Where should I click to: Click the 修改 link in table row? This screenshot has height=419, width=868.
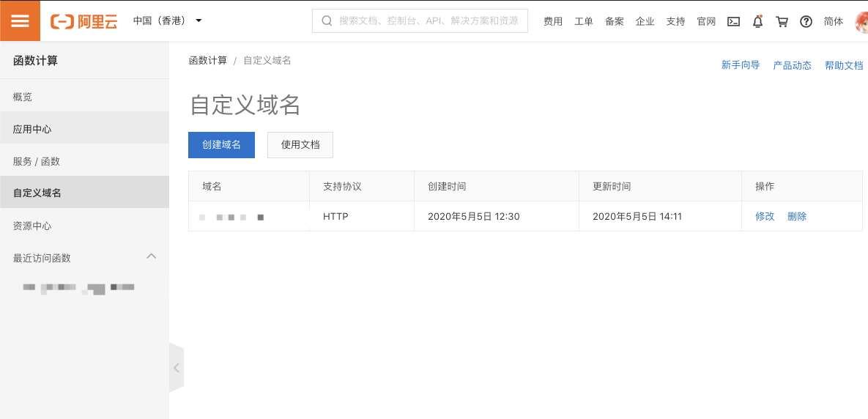click(x=765, y=216)
